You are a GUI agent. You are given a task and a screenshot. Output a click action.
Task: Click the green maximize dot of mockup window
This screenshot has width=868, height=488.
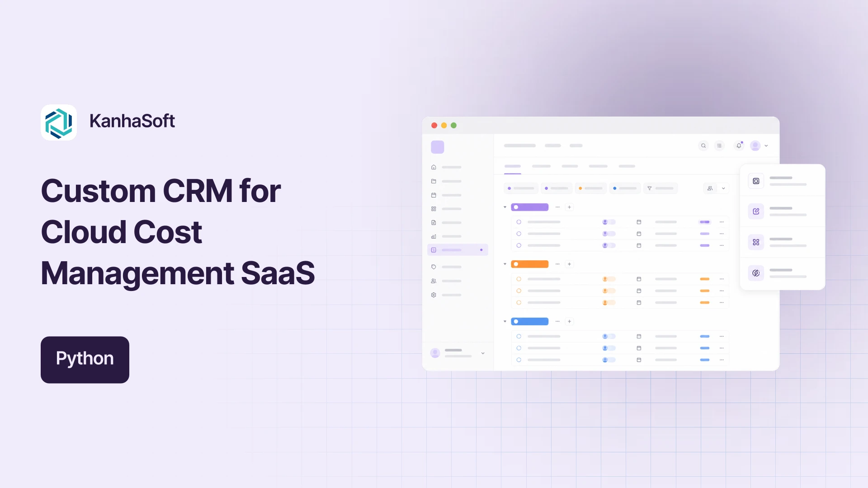point(454,125)
